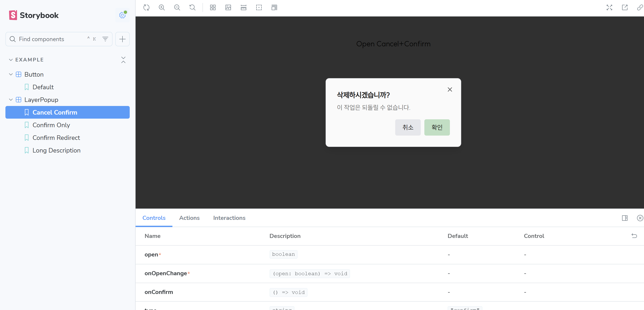Enter fullscreen preview mode
644x310 pixels.
(609, 7)
